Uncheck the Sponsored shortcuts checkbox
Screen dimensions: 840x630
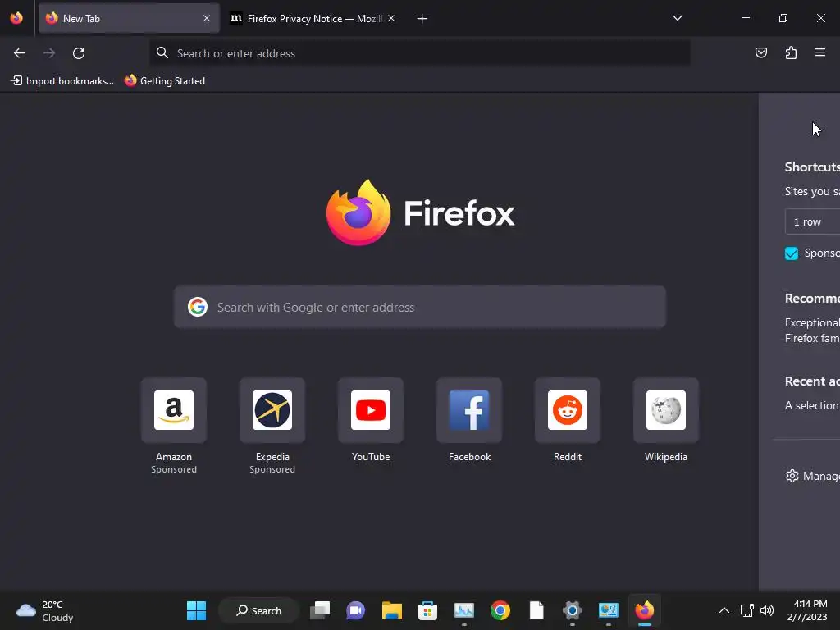(792, 253)
